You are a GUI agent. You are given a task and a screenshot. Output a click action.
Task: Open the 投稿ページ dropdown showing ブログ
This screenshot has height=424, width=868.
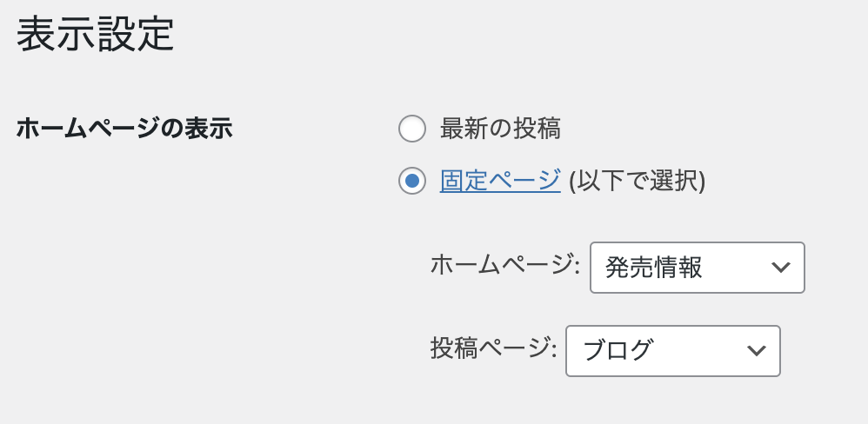pyautogui.click(x=672, y=351)
